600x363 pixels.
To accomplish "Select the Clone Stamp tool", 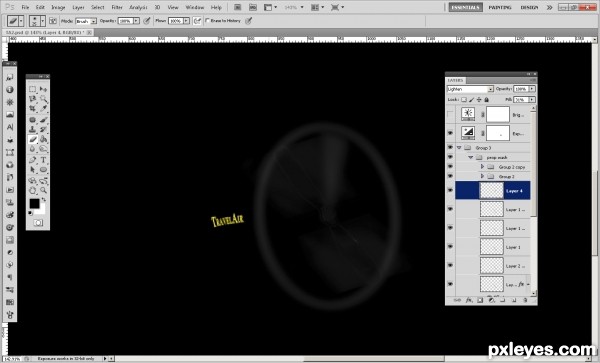I will [33, 129].
